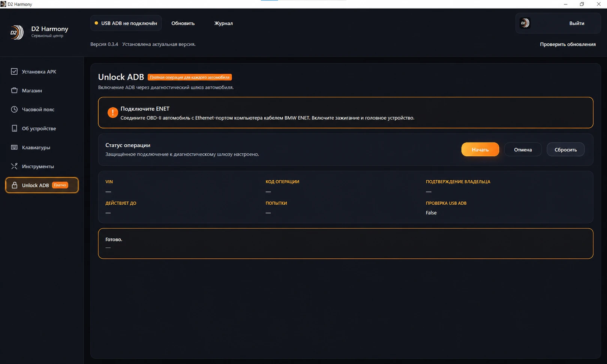Screen dimensions: 607x364
Task: Click the ПРОВЕРКА USB ADB label
Action: click(446, 203)
